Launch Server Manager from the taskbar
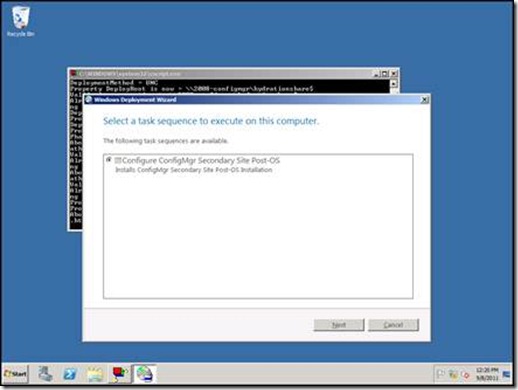The image size is (518, 390). pos(45,374)
